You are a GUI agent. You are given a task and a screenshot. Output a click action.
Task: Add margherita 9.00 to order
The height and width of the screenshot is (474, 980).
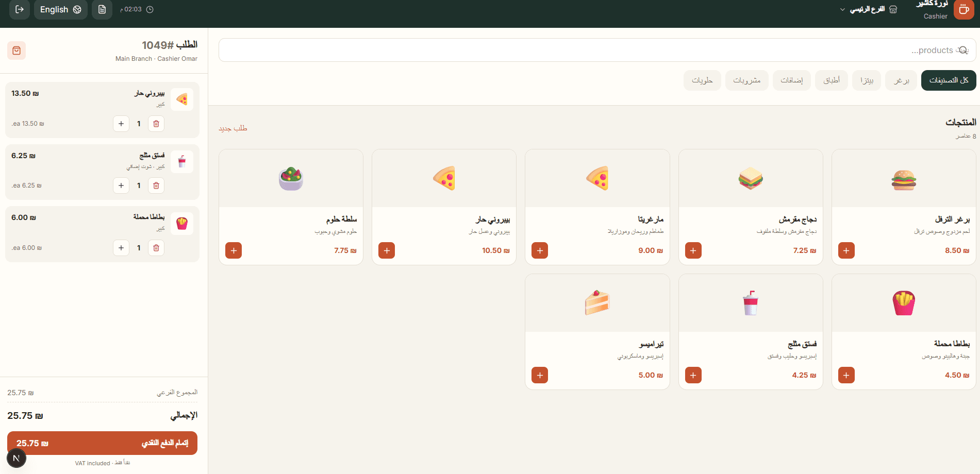click(540, 250)
